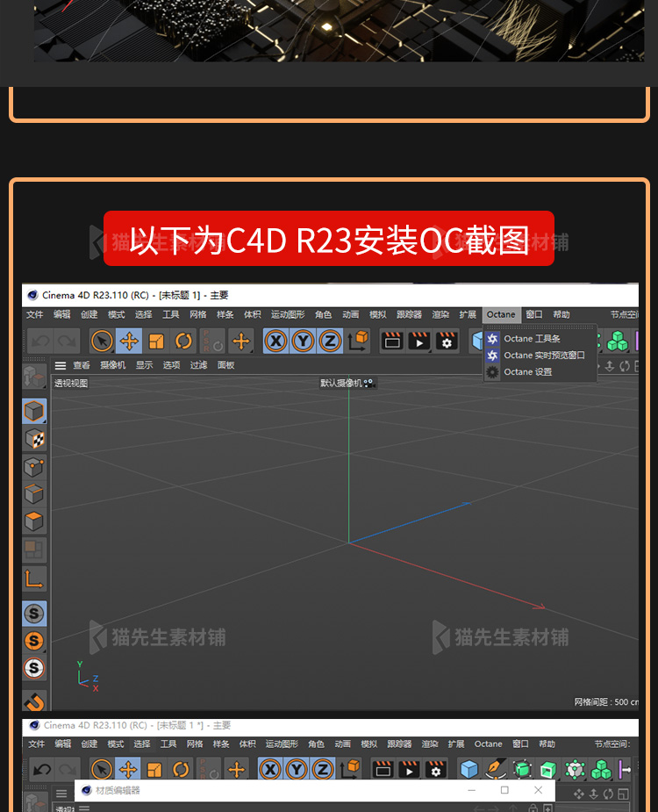Activate Rotate tool in lower window
The image size is (658, 812).
click(181, 770)
